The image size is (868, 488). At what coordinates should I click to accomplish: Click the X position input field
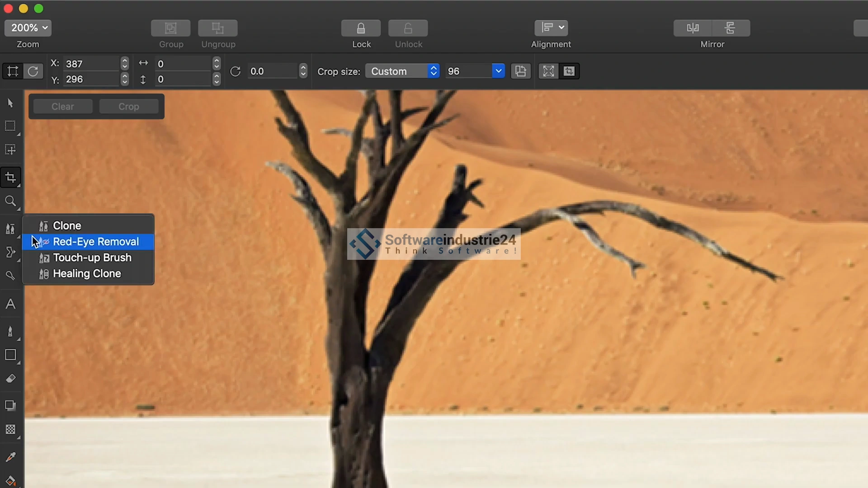(x=90, y=64)
